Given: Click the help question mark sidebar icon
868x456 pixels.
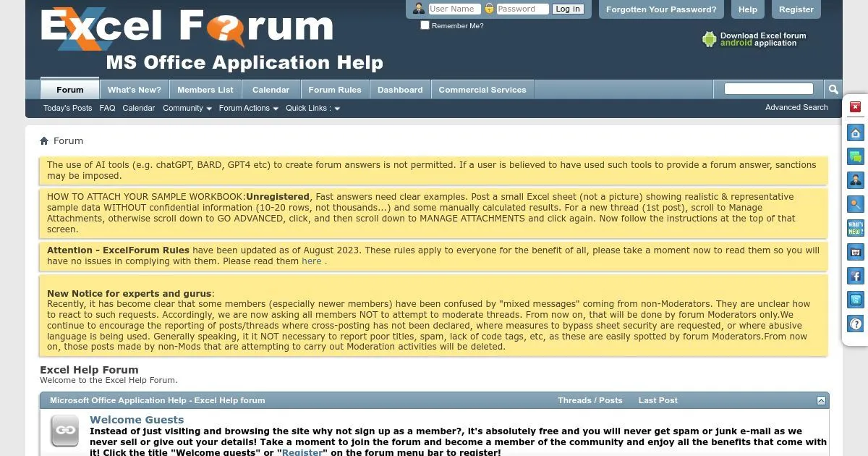Looking at the screenshot, I should (x=856, y=324).
